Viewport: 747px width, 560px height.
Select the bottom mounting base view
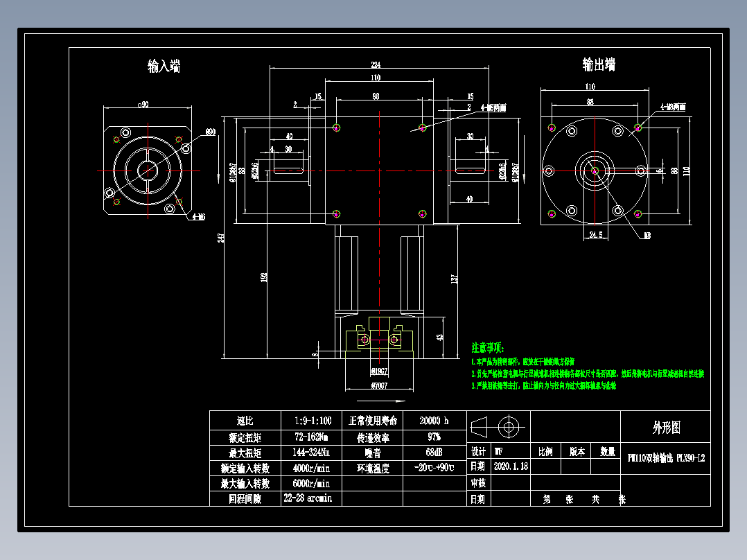[x=378, y=340]
